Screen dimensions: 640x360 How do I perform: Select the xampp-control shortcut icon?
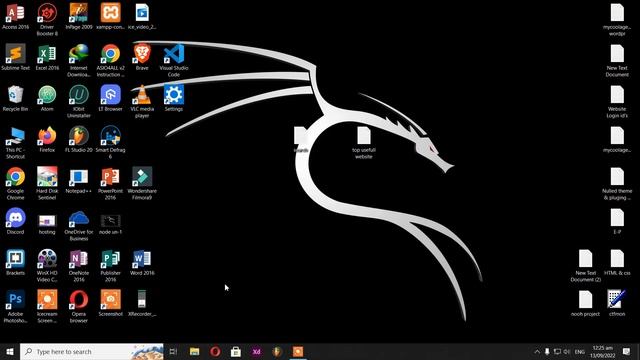coord(111,16)
